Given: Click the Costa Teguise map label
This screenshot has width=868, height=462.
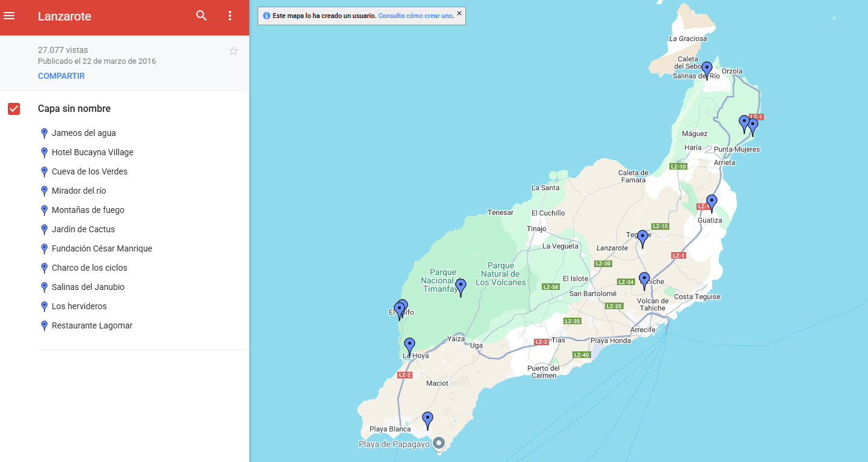Looking at the screenshot, I should [x=697, y=297].
